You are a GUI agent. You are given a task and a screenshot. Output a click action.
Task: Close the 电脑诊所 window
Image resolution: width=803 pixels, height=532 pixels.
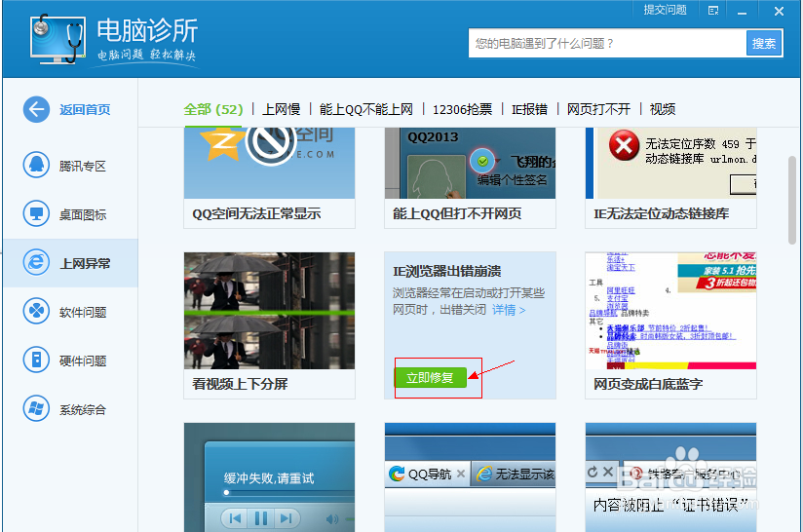[x=779, y=12]
